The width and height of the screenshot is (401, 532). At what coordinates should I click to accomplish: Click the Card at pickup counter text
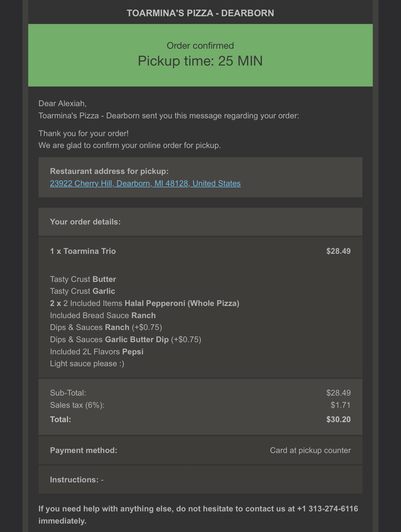click(x=310, y=451)
